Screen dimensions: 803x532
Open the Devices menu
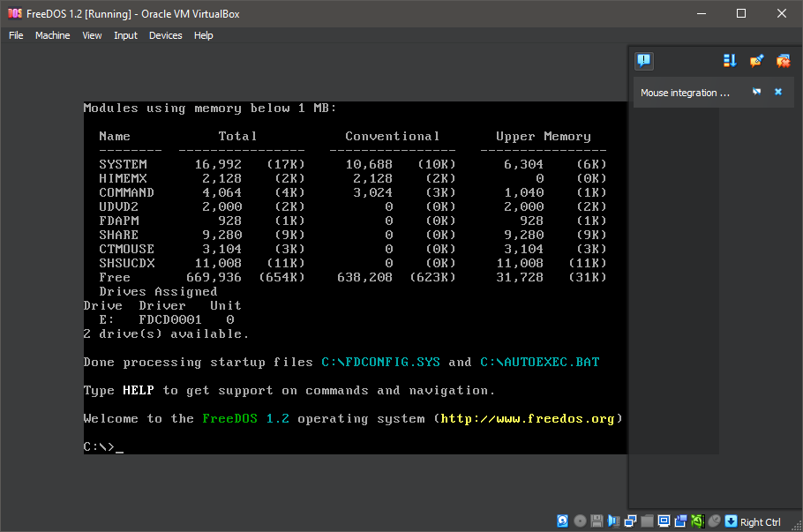[165, 35]
